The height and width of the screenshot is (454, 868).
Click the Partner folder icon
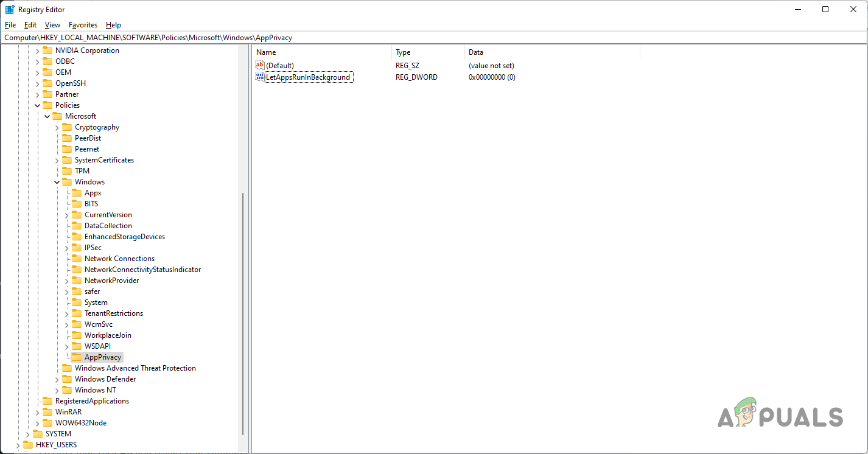[x=47, y=94]
